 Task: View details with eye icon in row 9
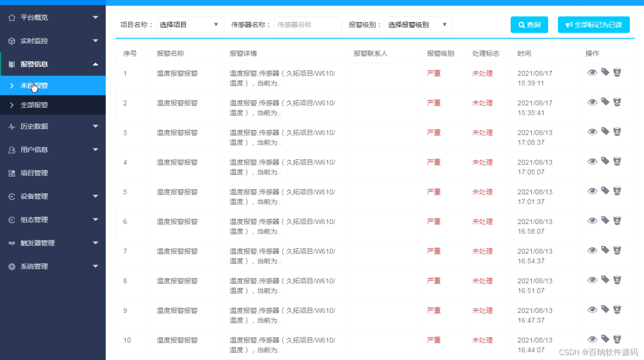coord(592,310)
